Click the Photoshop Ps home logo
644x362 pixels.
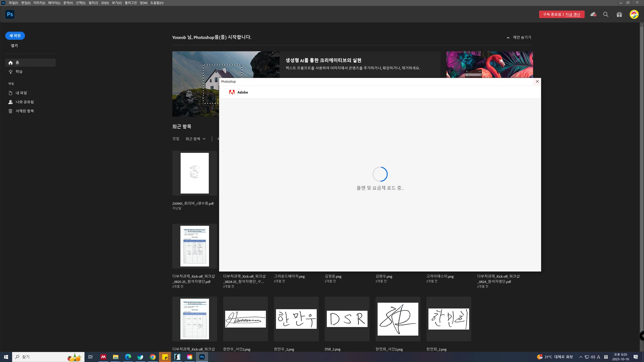coord(10,14)
